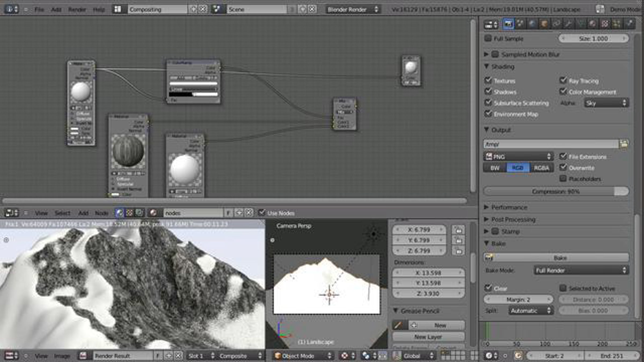Image resolution: width=644 pixels, height=362 pixels.
Task: Open the Alpha Sky dropdown
Action: 606,103
